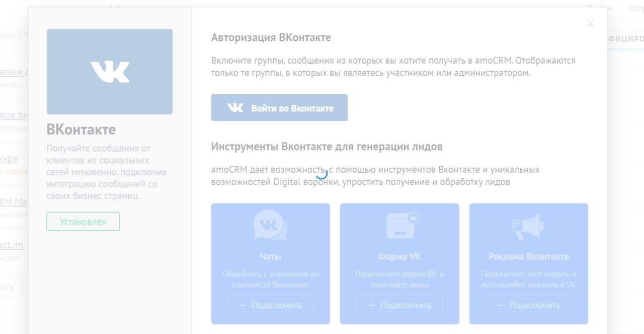Click the ВКонтакте title in sidebar

point(81,129)
